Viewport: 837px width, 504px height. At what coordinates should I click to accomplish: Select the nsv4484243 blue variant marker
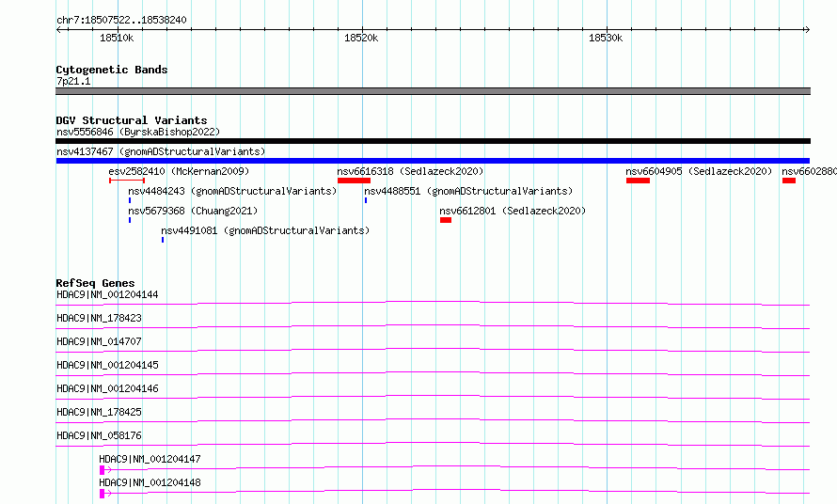coord(130,200)
